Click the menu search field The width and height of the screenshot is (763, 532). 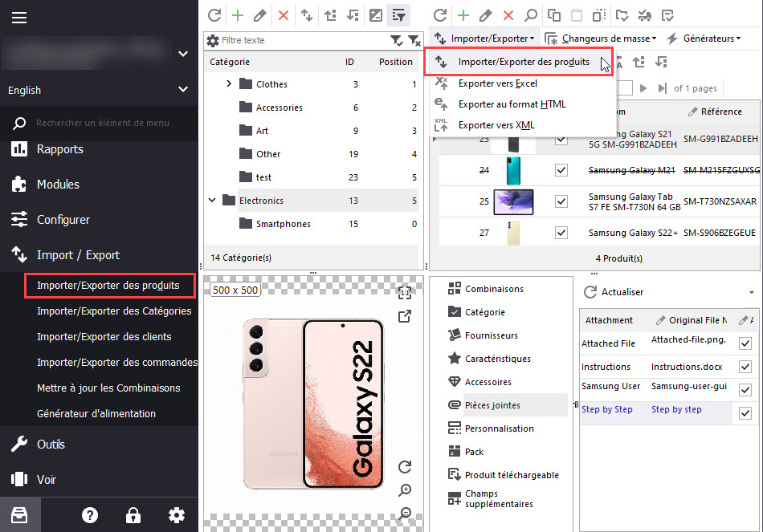103,123
